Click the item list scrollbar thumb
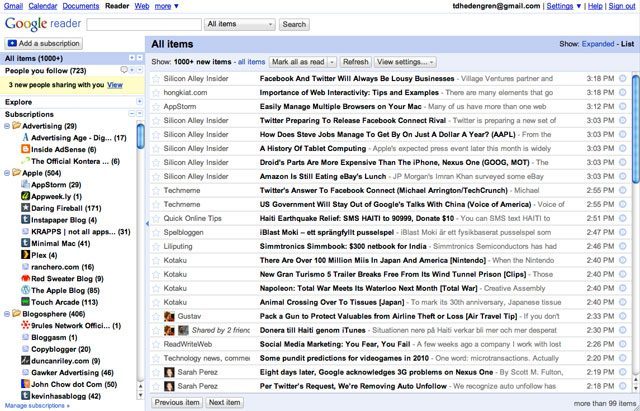Screen dimensions: 640x411 point(636,129)
